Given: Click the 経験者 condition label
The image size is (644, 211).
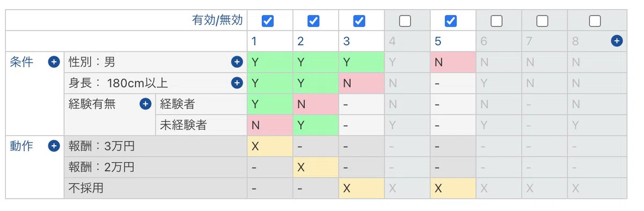Looking at the screenshot, I should (177, 104).
